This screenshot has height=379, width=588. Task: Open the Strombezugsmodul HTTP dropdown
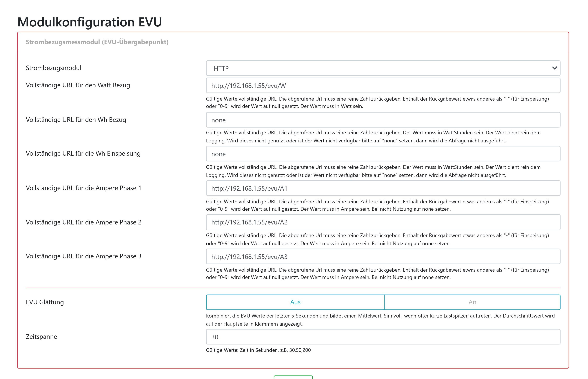[x=379, y=68]
